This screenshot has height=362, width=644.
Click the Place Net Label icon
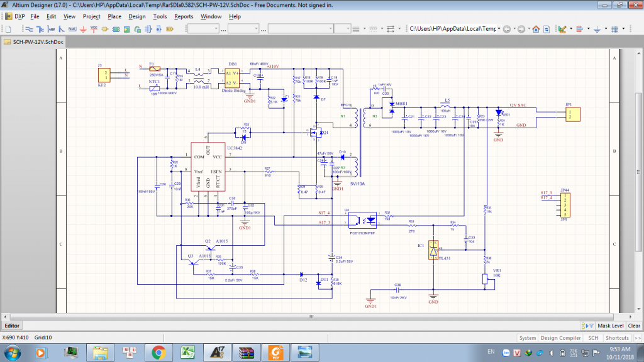coord(72,29)
